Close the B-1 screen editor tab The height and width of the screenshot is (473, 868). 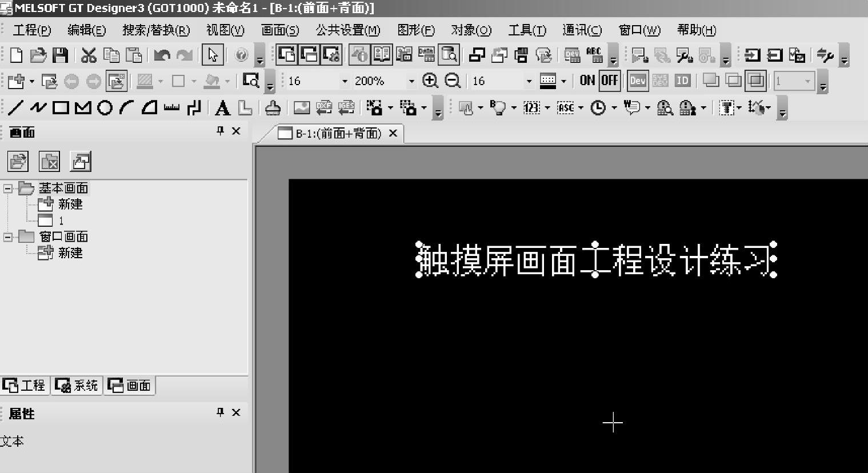click(x=393, y=133)
